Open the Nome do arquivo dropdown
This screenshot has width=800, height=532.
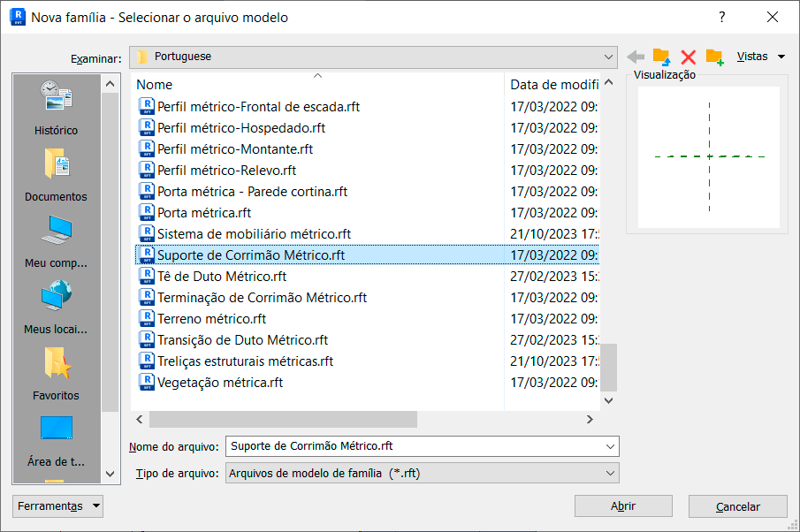tap(609, 446)
